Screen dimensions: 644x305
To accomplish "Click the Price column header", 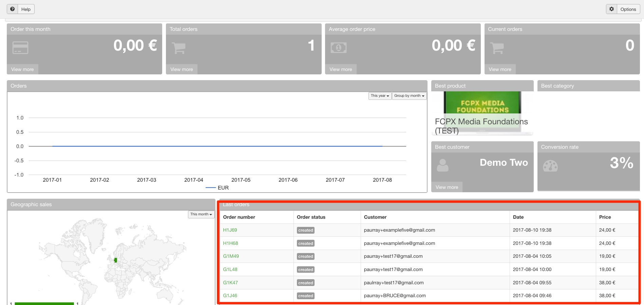I will coord(605,217).
